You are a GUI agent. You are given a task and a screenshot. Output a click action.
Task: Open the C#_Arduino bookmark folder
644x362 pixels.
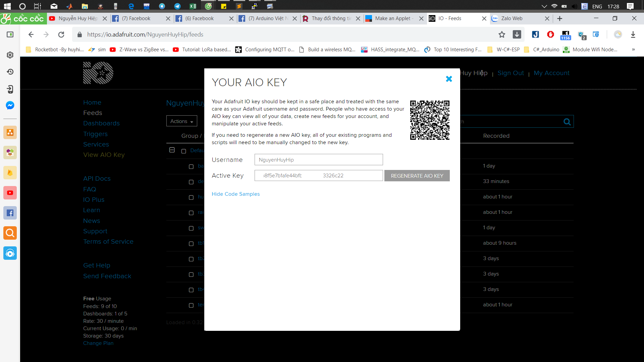[542, 50]
